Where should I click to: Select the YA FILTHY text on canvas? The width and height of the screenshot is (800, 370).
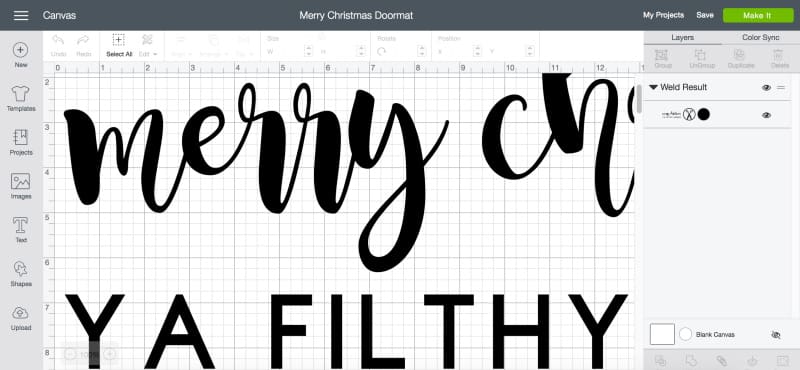(346, 331)
